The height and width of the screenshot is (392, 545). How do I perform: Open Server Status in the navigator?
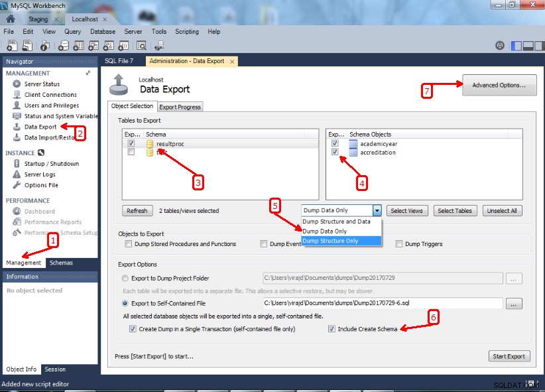tap(42, 84)
